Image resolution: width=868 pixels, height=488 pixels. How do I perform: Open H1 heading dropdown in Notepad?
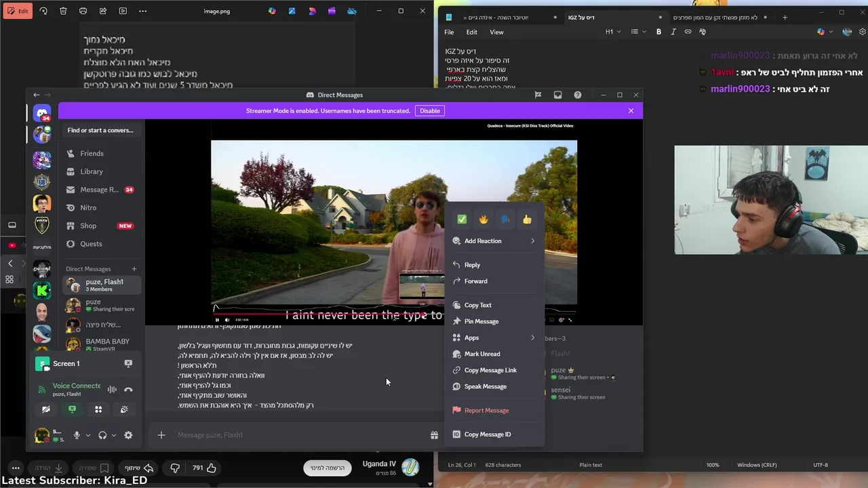click(612, 32)
